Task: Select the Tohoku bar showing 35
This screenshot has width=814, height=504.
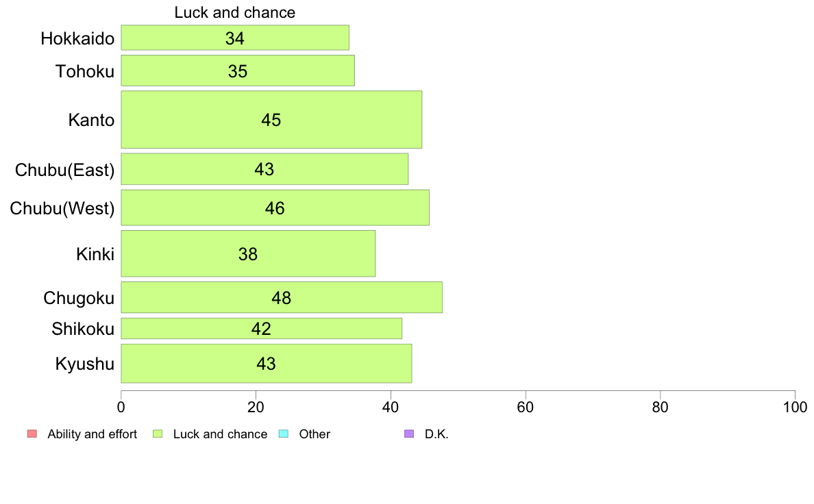Action: [238, 71]
